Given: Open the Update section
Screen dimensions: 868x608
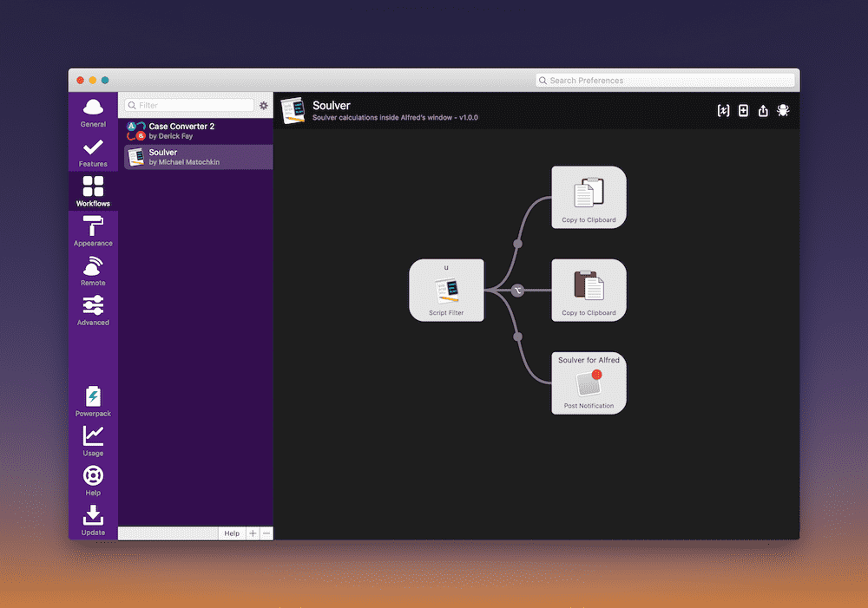Looking at the screenshot, I should [x=93, y=520].
